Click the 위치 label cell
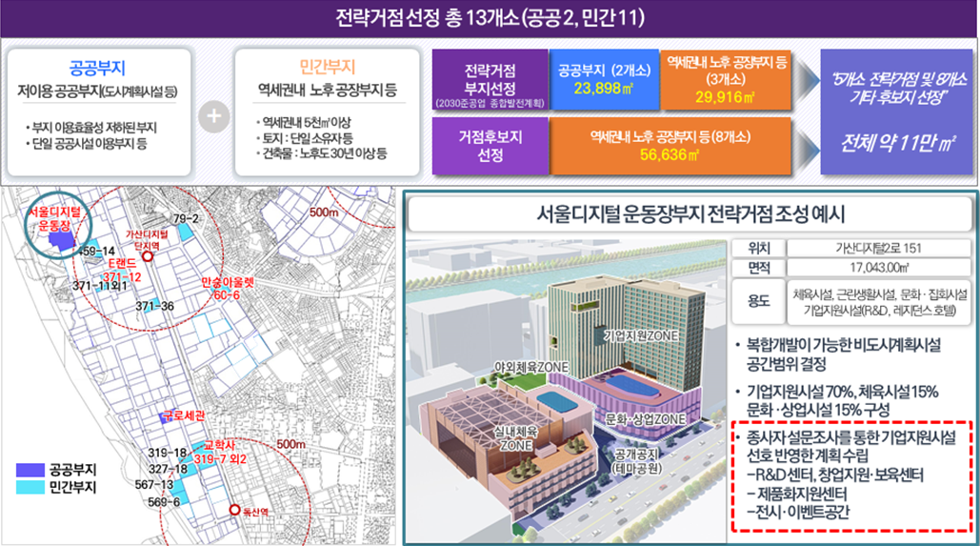This screenshot has height=546, width=980. [759, 249]
